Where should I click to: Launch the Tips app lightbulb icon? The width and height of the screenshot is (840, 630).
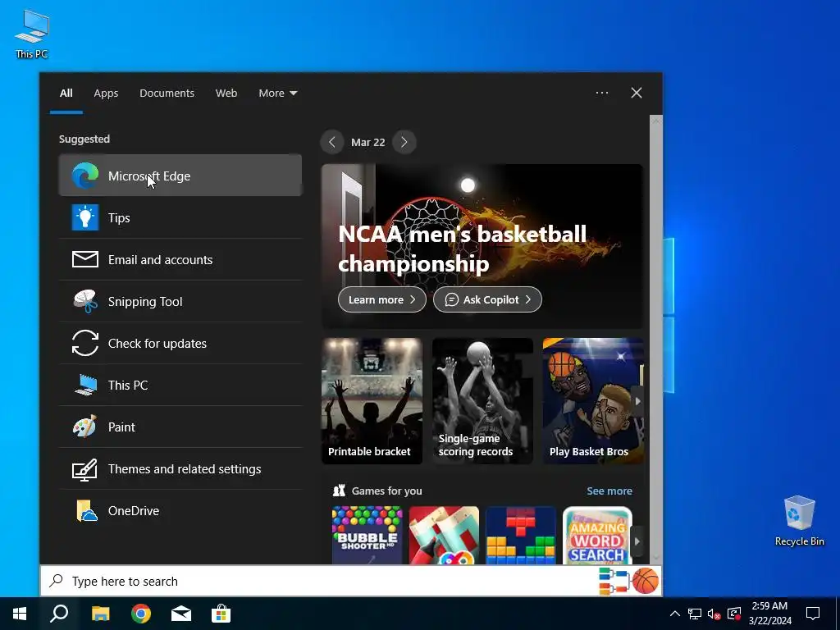click(x=85, y=217)
